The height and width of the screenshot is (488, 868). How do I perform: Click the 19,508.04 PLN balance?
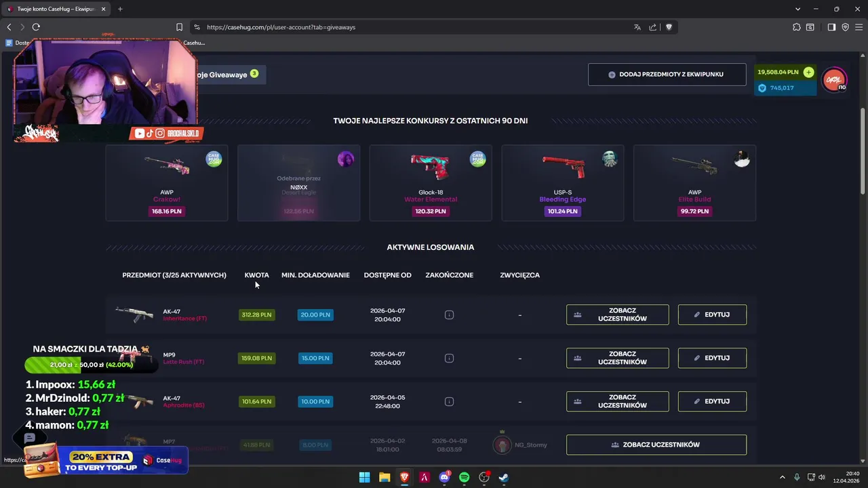778,72
